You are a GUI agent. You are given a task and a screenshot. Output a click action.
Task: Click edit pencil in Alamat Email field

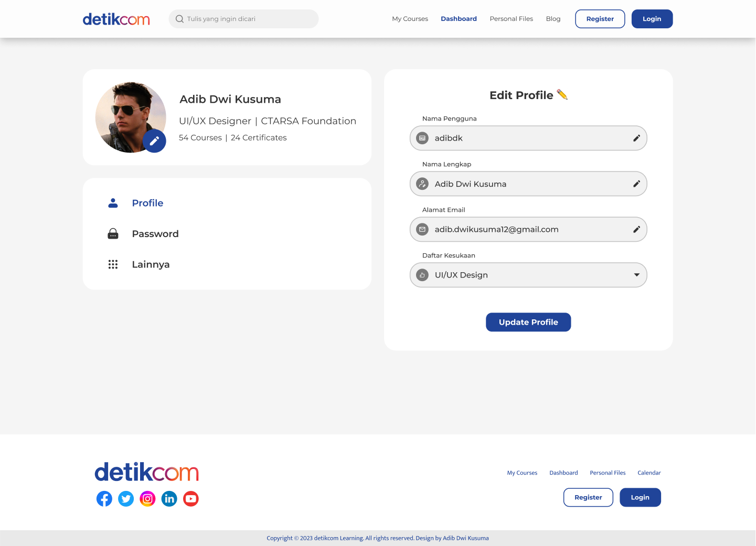click(x=636, y=229)
